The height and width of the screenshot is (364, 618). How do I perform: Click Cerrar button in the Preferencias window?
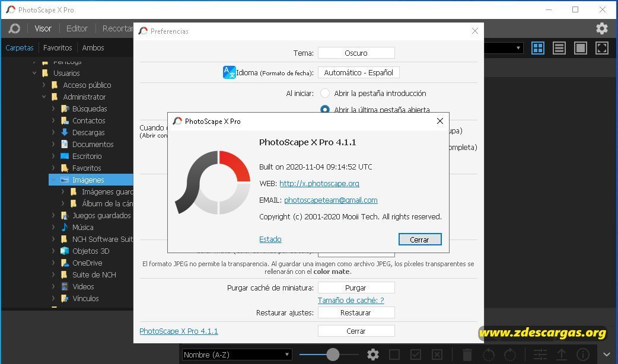[356, 331]
